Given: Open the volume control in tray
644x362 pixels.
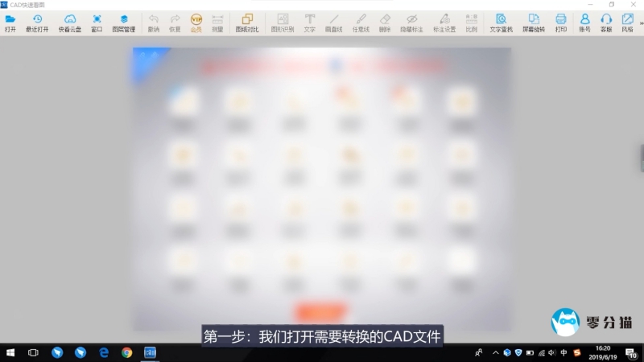Looking at the screenshot, I should click(552, 352).
